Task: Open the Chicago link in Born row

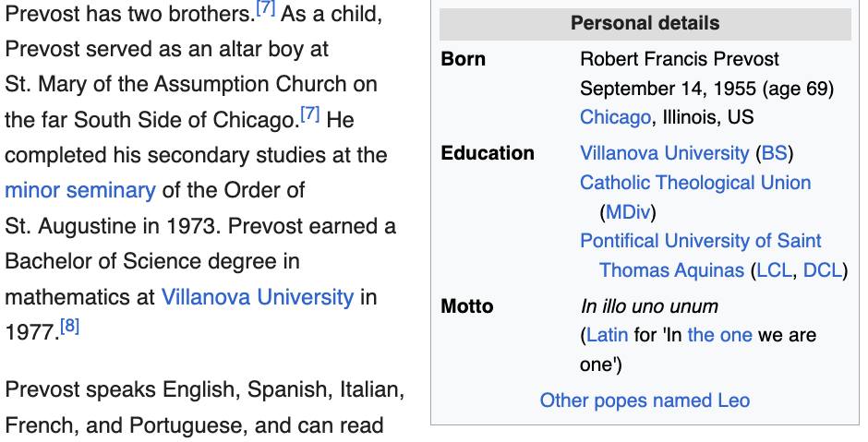Action: click(615, 117)
